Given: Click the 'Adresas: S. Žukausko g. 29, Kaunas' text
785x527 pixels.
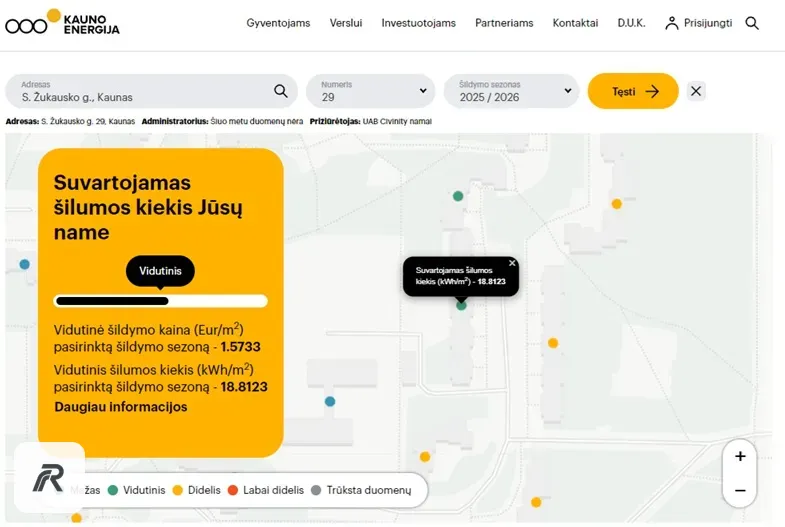Looking at the screenshot, I should [x=70, y=121].
